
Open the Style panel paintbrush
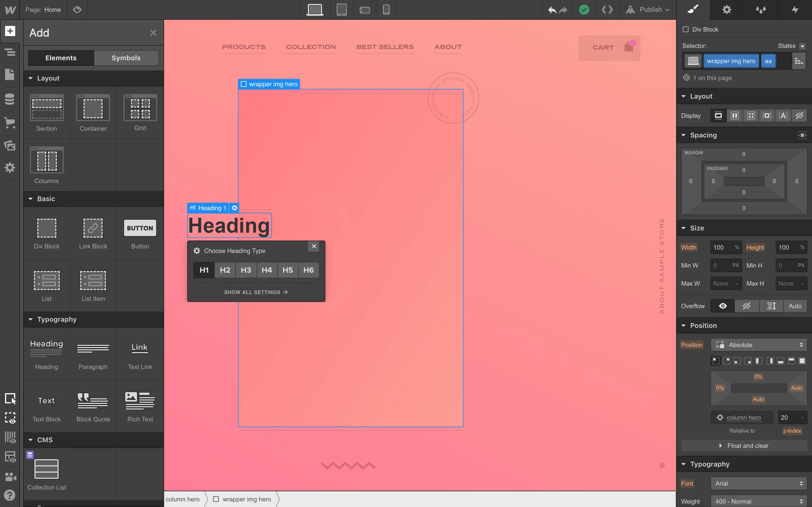tap(693, 10)
